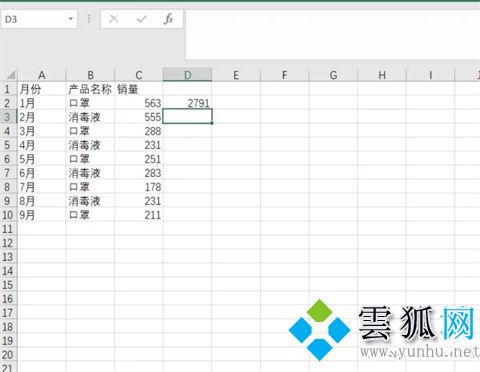This screenshot has height=372, width=480.
Task: Select row 3 header
Action: 8,117
